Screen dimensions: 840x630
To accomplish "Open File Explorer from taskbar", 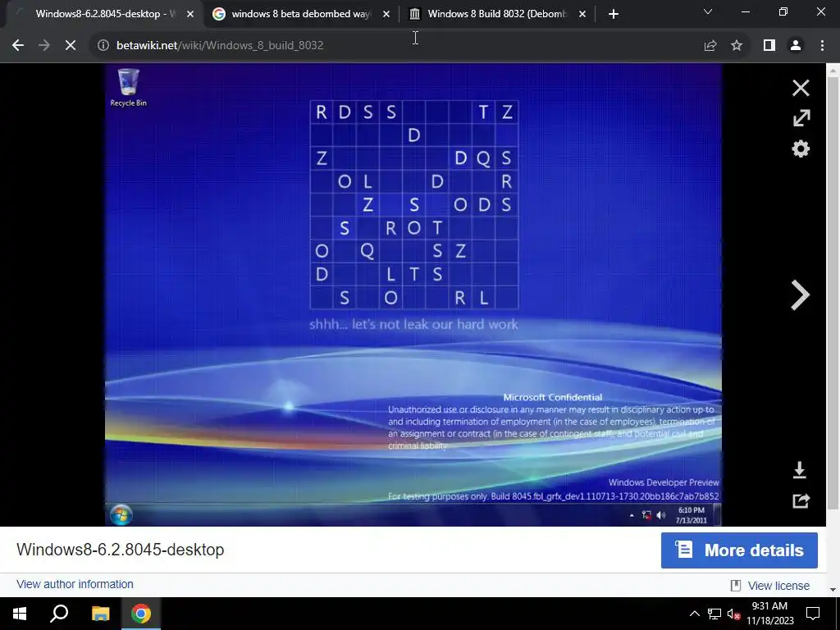I will click(x=100, y=614).
